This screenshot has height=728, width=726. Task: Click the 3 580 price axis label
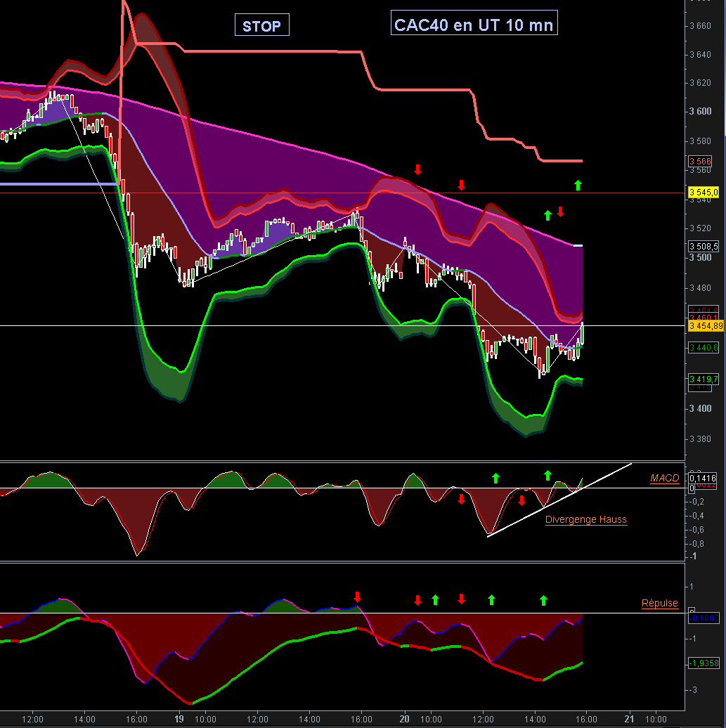700,141
